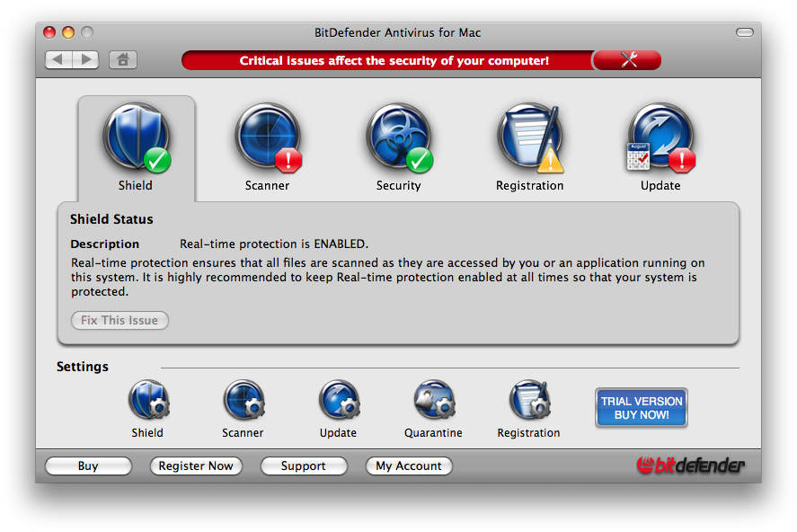Go forward with the right arrow
The width and height of the screenshot is (797, 532).
85,60
